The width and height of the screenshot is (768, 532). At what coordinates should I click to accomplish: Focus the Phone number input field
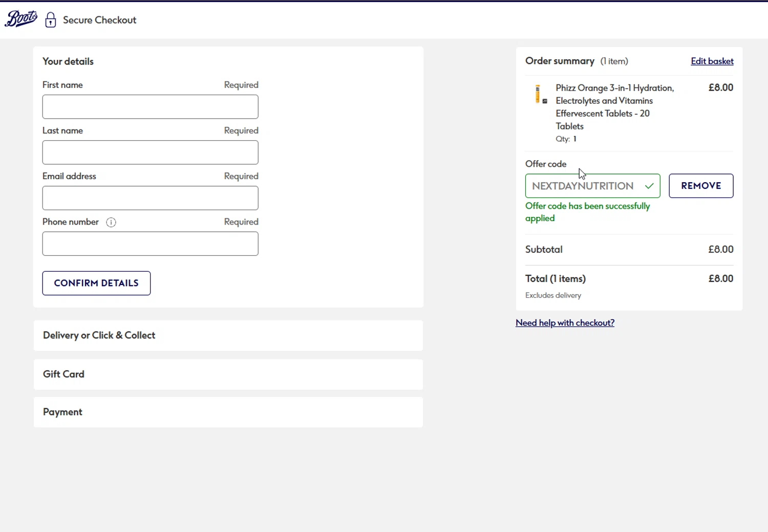click(x=150, y=243)
